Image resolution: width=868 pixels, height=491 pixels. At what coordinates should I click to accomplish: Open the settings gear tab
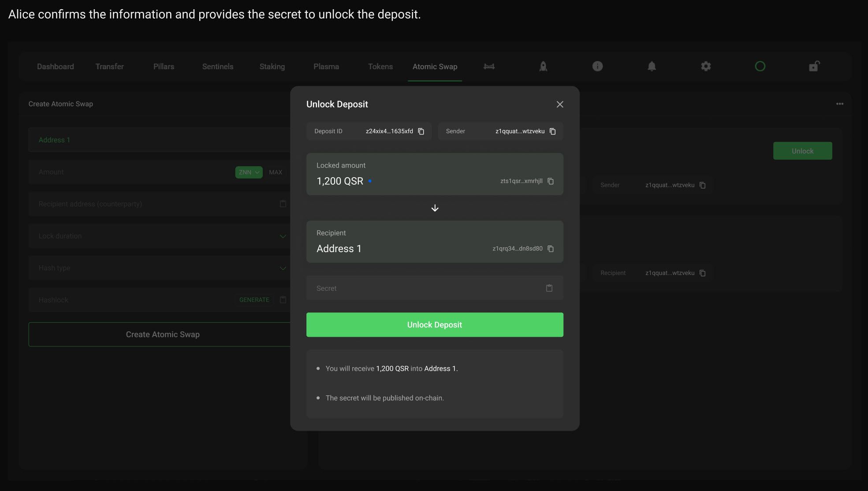pos(706,67)
